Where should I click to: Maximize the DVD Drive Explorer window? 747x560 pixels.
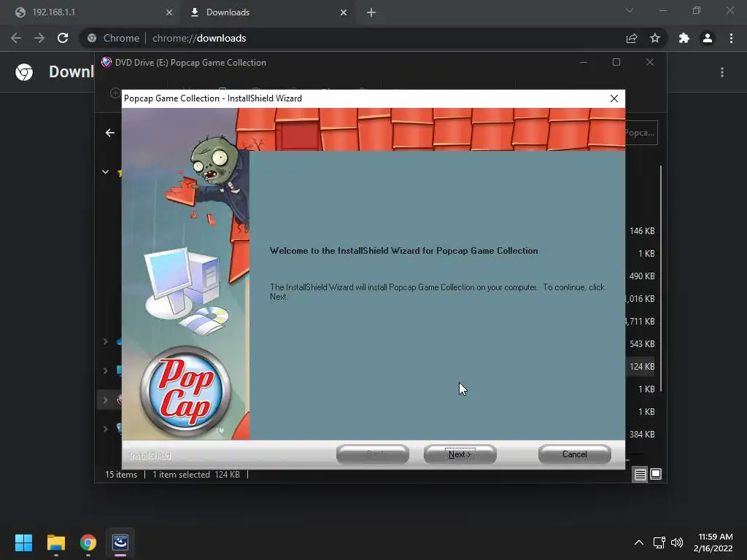616,63
